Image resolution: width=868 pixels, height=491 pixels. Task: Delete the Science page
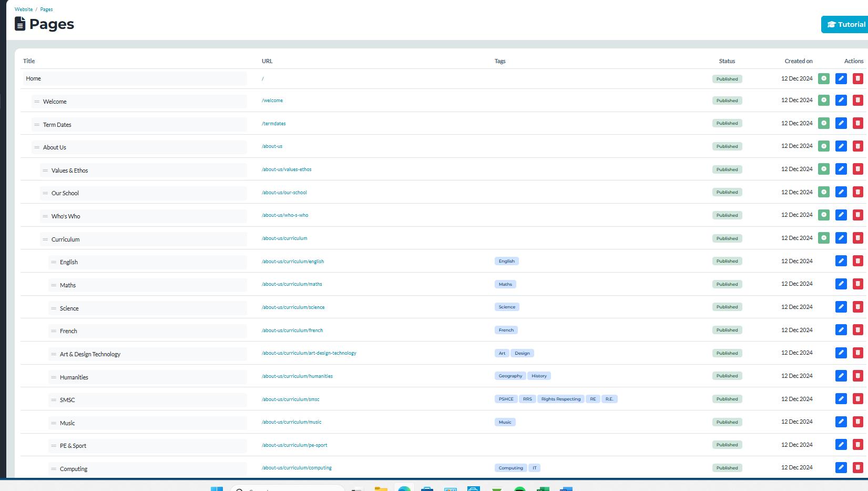(858, 307)
